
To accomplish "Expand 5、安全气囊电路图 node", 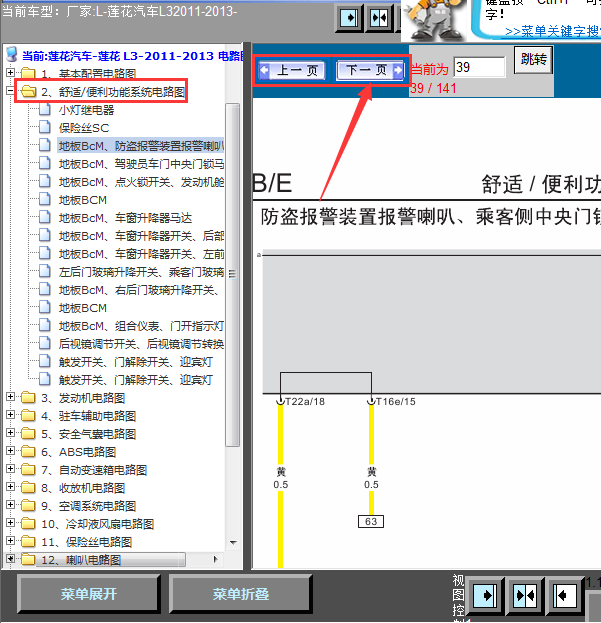I will coord(10,433).
